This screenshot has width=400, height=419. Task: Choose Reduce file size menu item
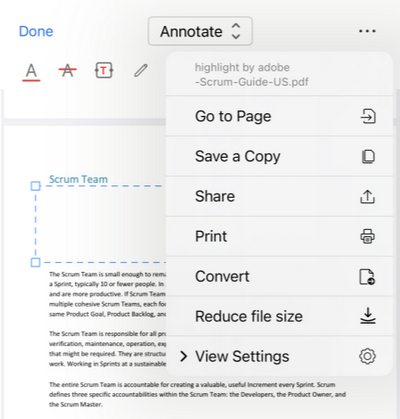click(279, 316)
